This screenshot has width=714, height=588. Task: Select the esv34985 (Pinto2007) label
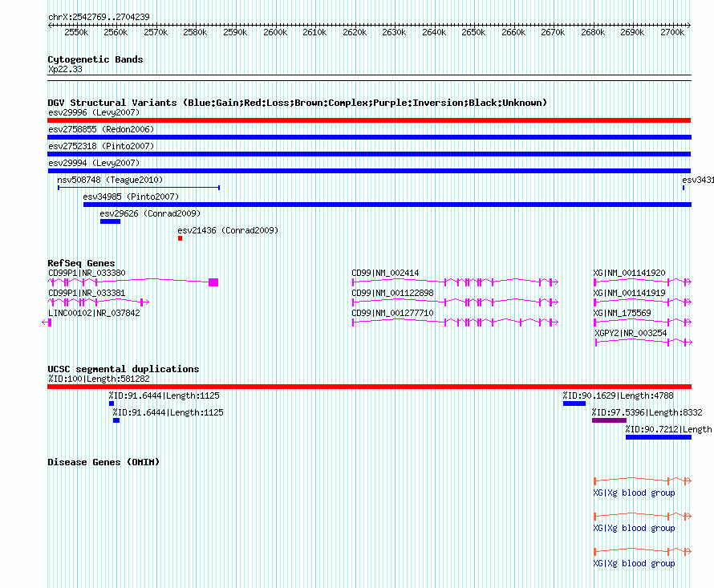click(131, 197)
